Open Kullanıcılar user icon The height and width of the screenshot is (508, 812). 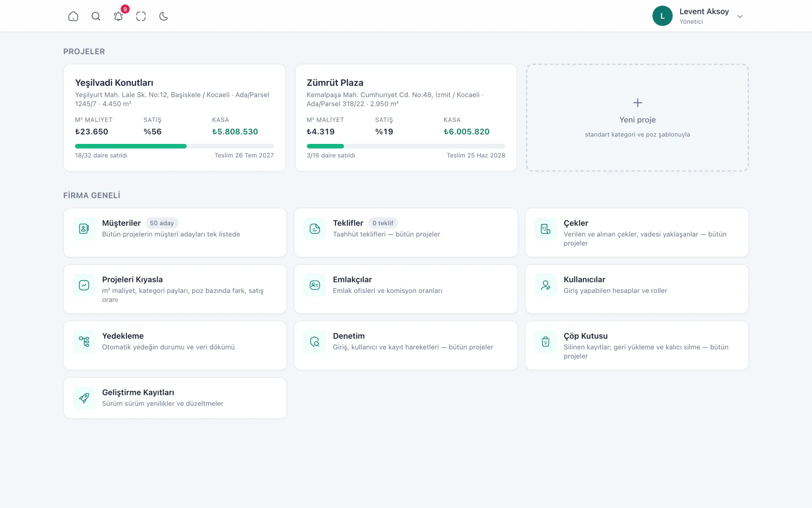pos(546,285)
